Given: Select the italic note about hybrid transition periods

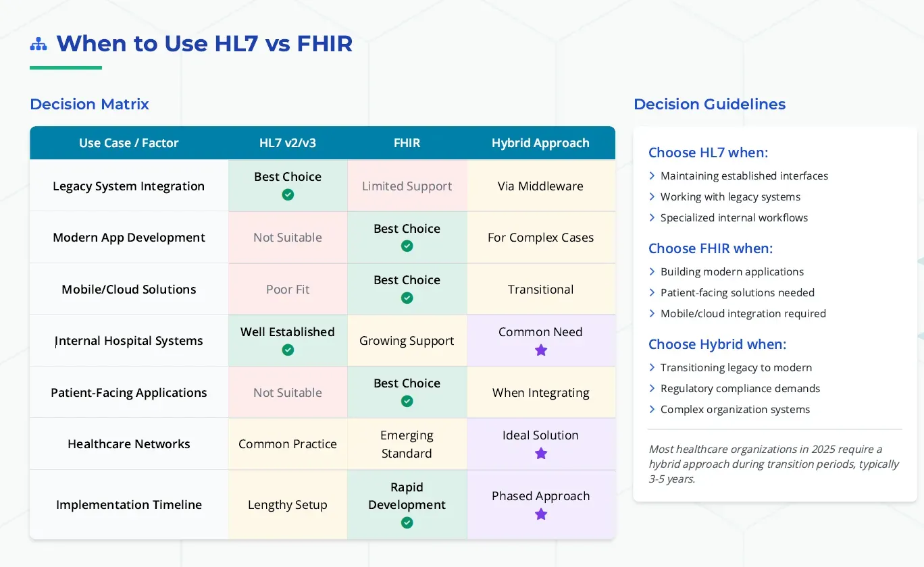Looking at the screenshot, I should [774, 464].
